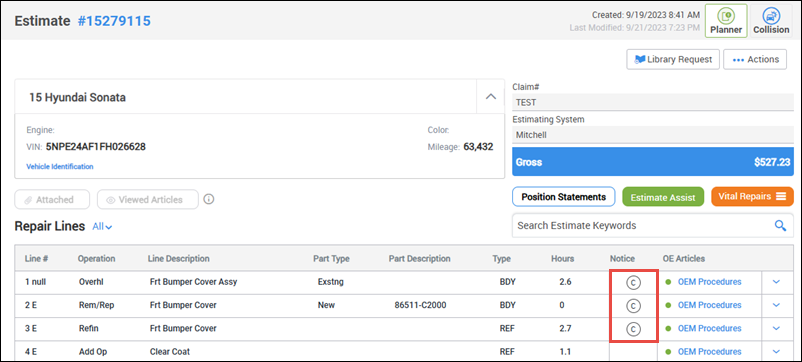Click the Part Type column header

[x=331, y=259]
